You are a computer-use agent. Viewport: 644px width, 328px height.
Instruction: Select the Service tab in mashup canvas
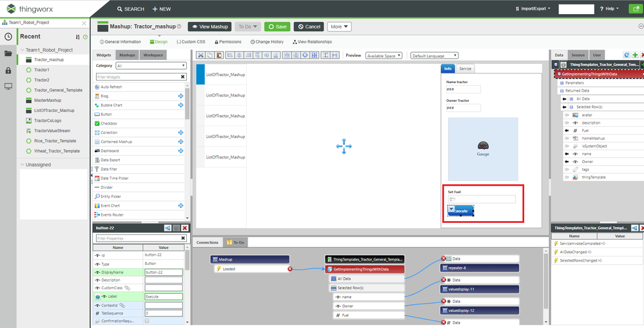pyautogui.click(x=465, y=68)
